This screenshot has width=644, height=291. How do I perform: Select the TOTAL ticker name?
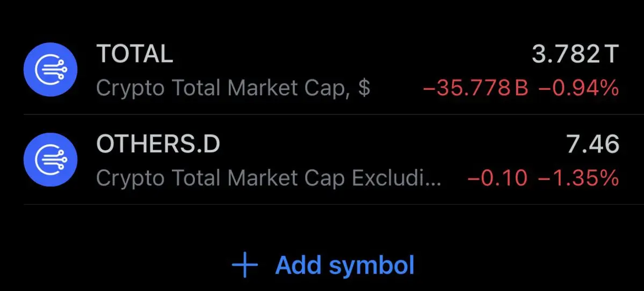click(x=135, y=54)
